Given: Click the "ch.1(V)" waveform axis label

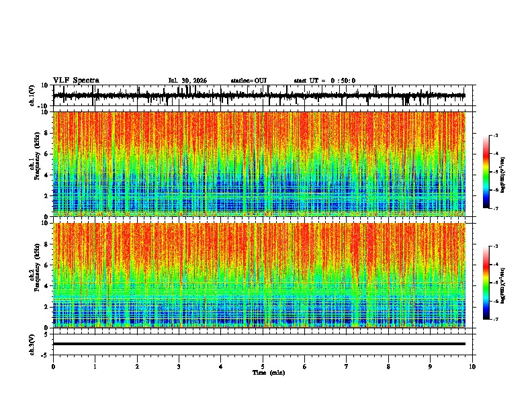Looking at the screenshot, I should coord(32,95).
